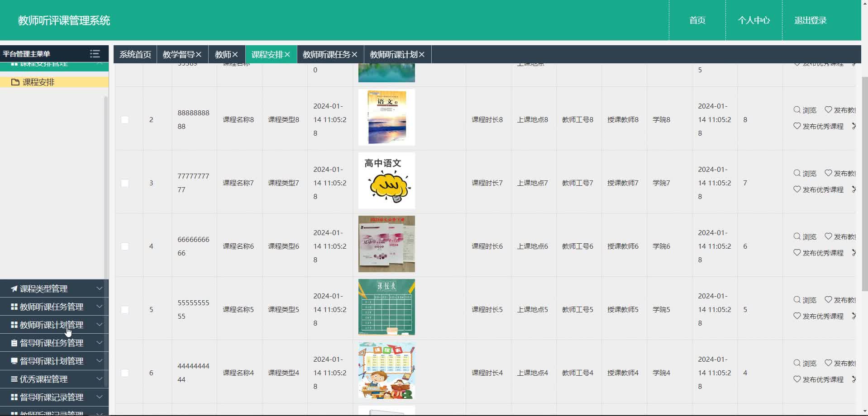The width and height of the screenshot is (868, 416).
Task: Select cell 课程时长6
Action: point(487,246)
